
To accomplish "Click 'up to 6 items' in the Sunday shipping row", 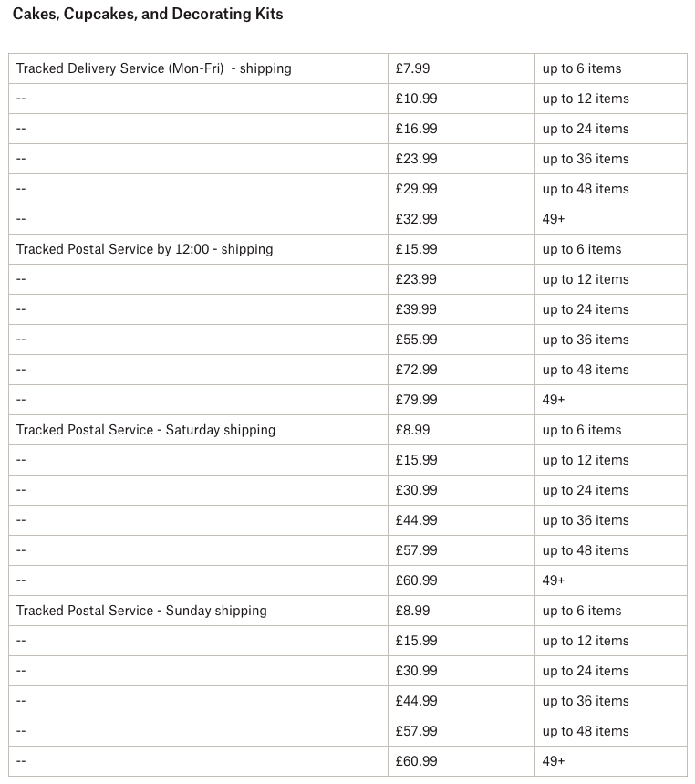I will (x=581, y=611).
